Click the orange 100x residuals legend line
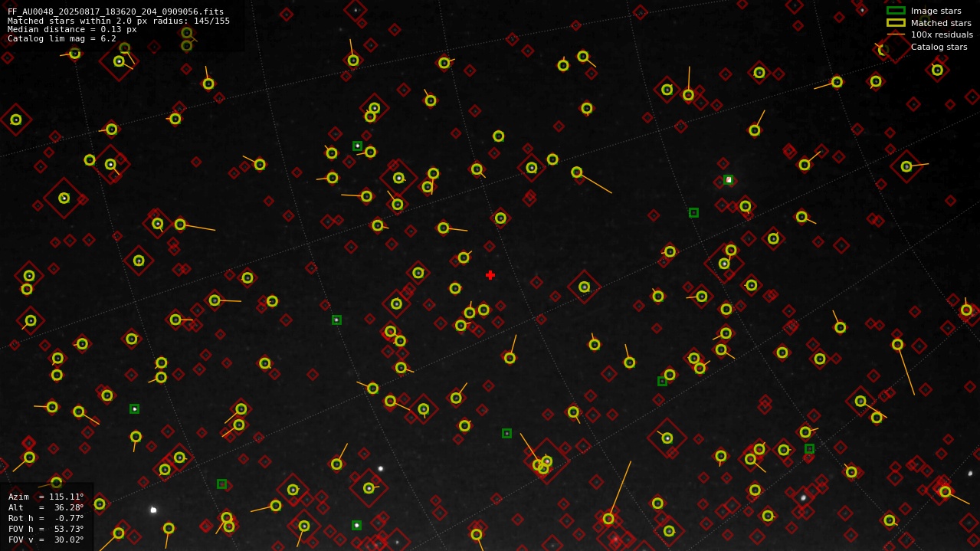This screenshot has height=551, width=980. coord(896,34)
